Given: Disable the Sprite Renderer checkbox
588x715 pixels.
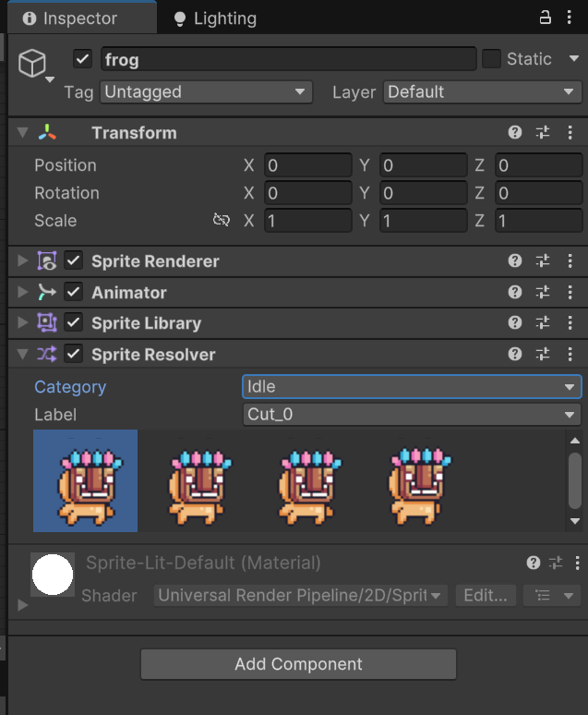Looking at the screenshot, I should click(x=74, y=261).
